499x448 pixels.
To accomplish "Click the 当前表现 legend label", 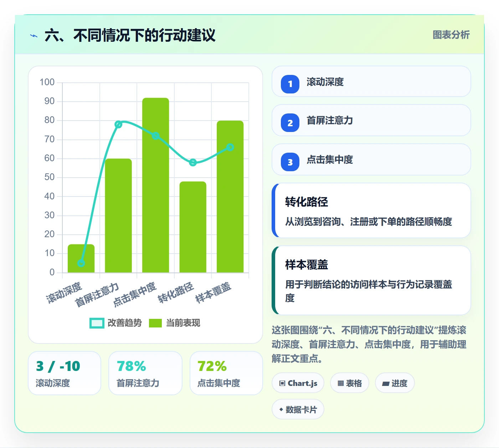I will (x=183, y=323).
